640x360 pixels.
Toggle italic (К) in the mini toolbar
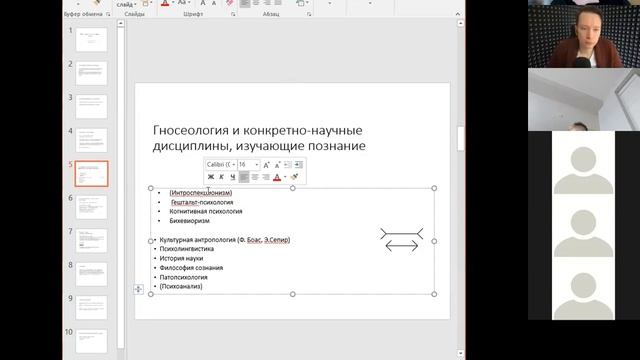[221, 177]
